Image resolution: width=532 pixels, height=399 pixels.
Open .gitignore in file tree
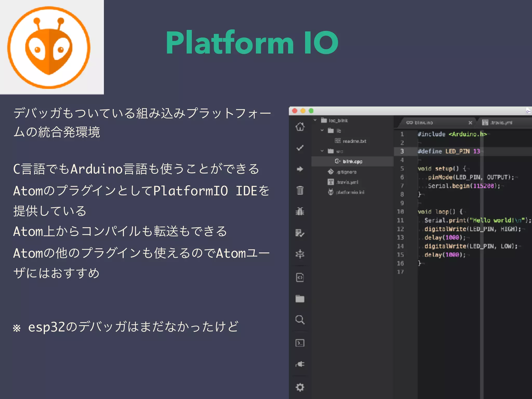click(x=342, y=172)
